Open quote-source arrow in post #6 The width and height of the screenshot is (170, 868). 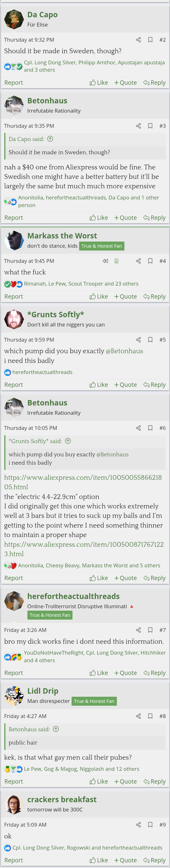[x=68, y=441]
